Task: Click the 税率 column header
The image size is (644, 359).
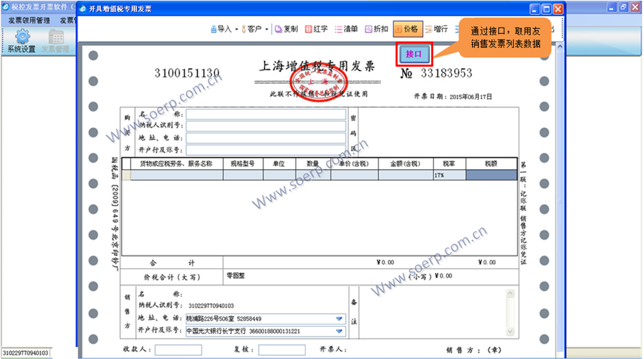Action: pos(449,164)
